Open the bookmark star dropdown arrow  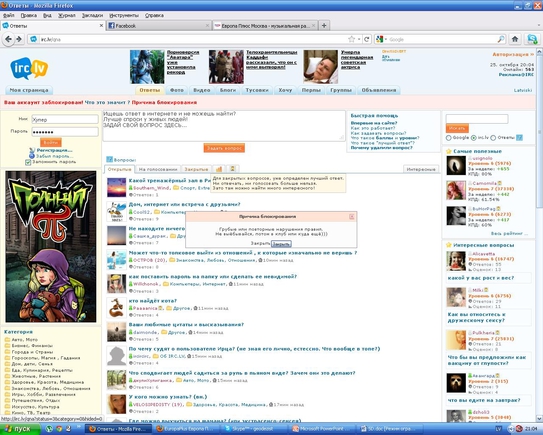tap(359, 39)
